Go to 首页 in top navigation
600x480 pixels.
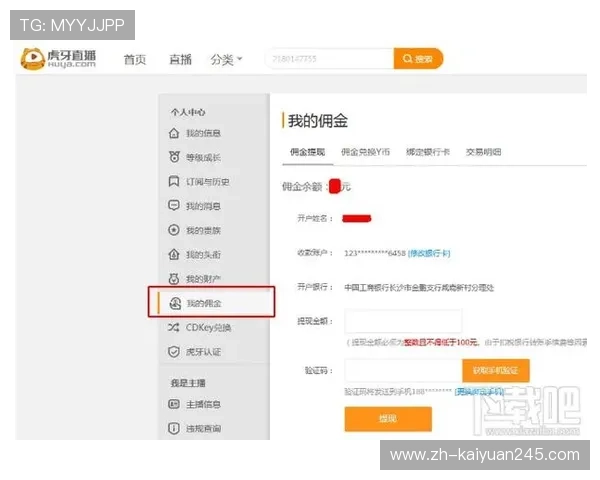pyautogui.click(x=135, y=60)
